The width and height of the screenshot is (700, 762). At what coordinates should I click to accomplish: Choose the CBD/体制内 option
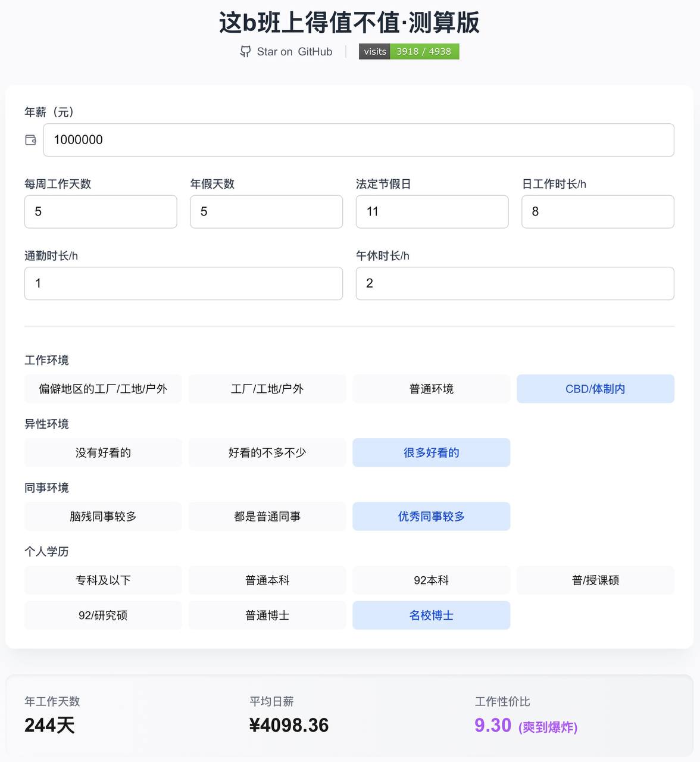click(595, 389)
